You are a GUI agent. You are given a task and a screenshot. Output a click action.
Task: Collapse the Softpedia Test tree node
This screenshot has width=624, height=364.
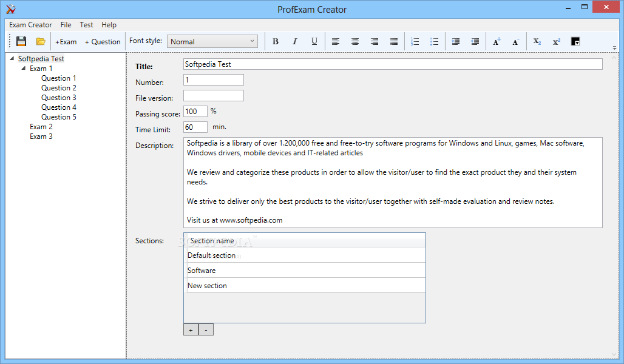click(12, 58)
